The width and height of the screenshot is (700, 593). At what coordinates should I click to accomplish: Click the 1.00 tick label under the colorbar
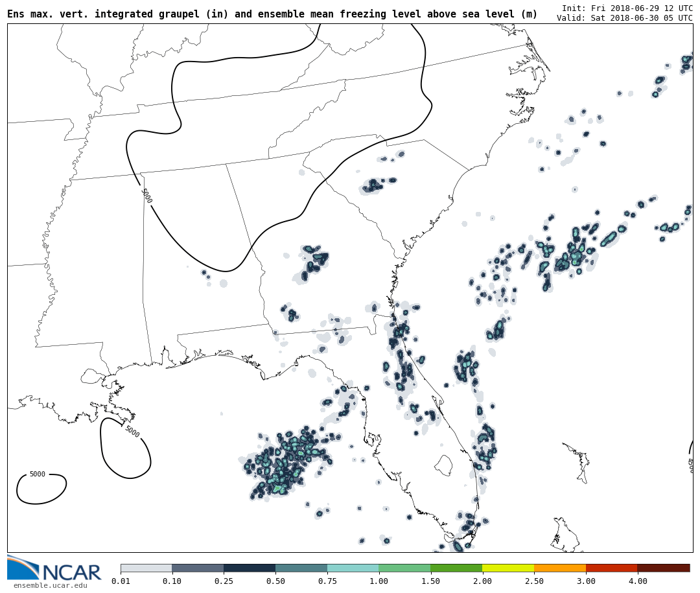[379, 581]
